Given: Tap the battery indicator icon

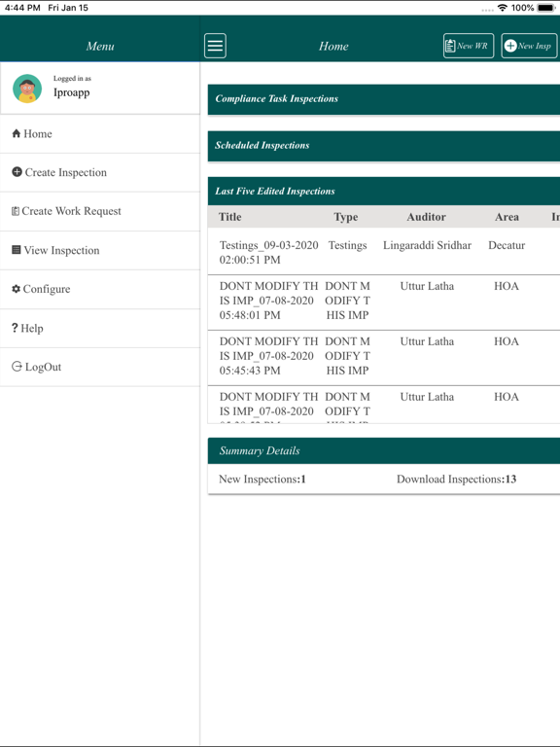Looking at the screenshot, I should (546, 8).
